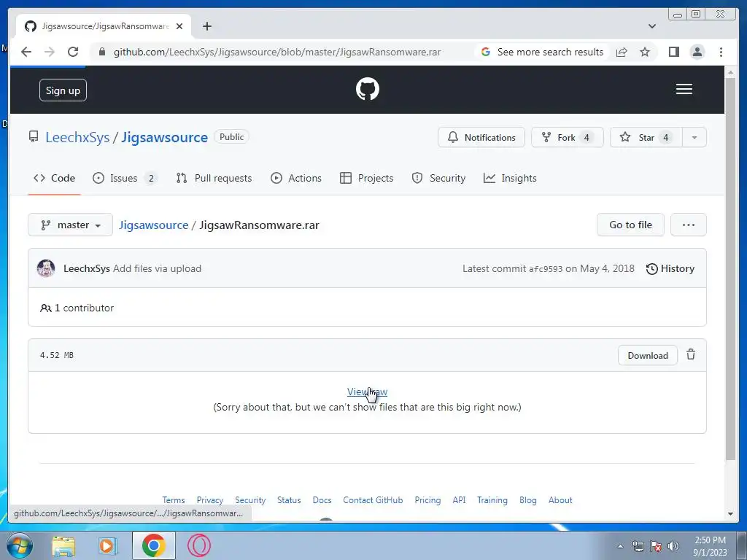Open the Privacy footer link
The image size is (747, 560).
[x=209, y=500]
